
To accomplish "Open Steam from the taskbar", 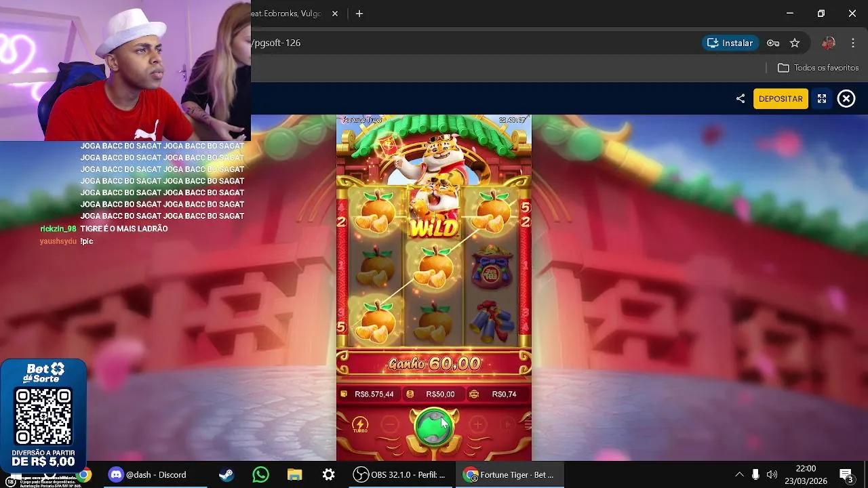I will [226, 474].
